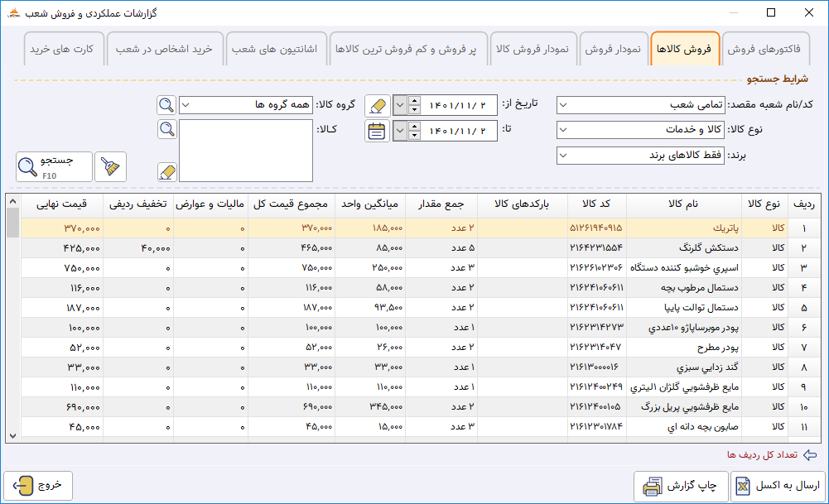Decrease the 'تاریخ از' date with the down spinner
This screenshot has height=504, width=829.
[414, 110]
